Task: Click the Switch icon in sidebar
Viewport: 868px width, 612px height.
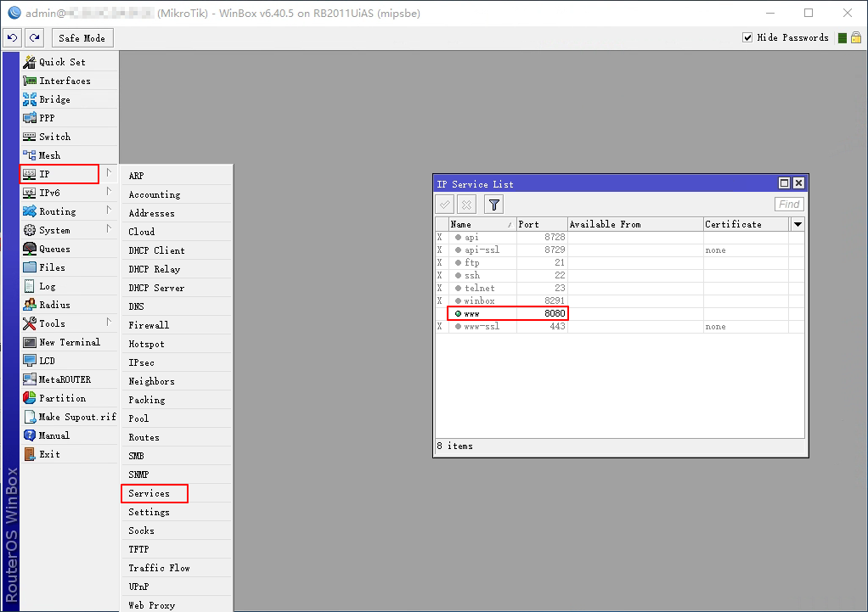Action: click(x=30, y=137)
